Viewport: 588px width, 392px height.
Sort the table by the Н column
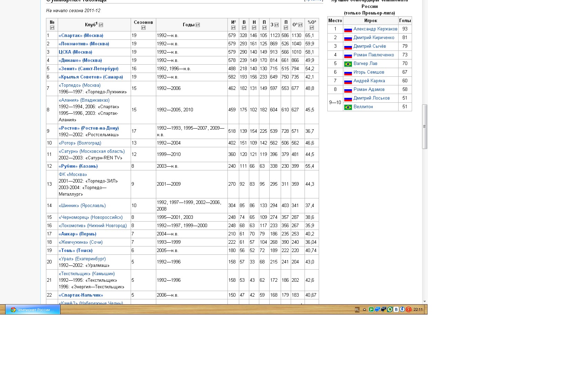254,28
